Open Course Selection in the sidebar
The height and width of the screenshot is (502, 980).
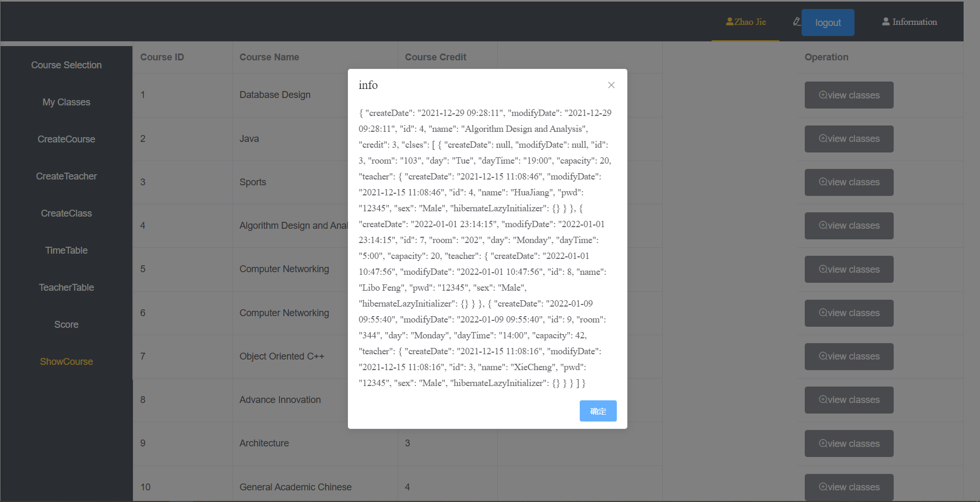point(66,65)
